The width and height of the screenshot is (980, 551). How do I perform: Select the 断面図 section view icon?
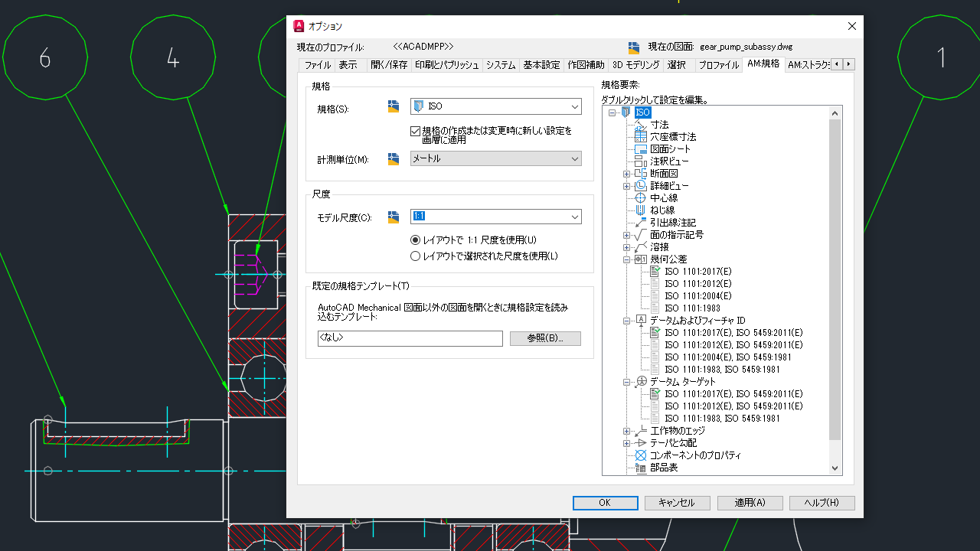641,174
